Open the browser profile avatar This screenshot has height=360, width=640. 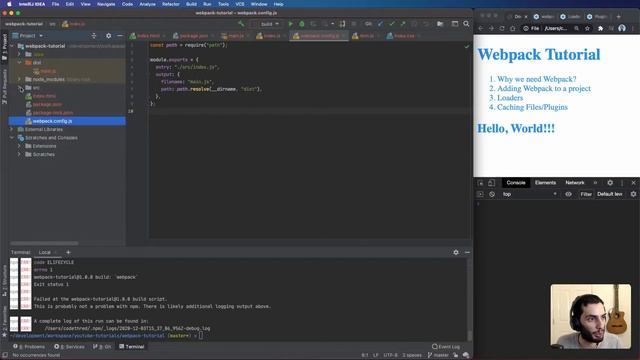(x=622, y=28)
